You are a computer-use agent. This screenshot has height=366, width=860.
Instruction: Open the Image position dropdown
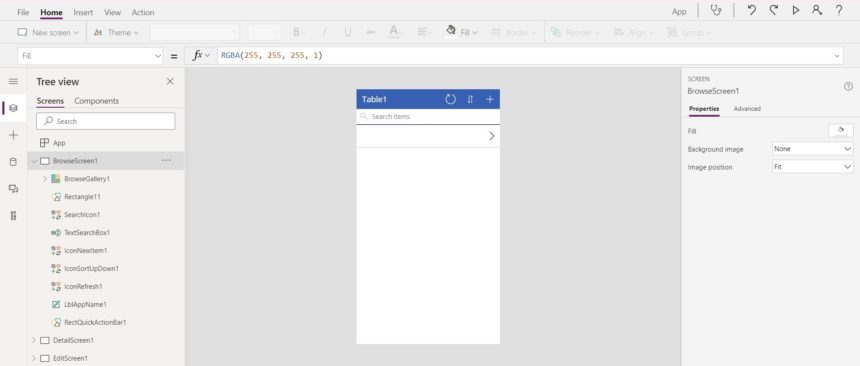(x=812, y=167)
